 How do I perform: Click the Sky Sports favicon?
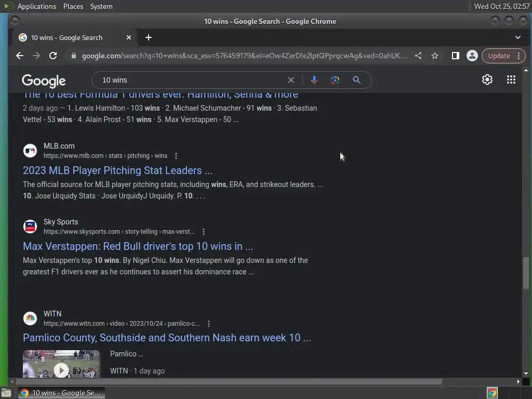(x=30, y=227)
